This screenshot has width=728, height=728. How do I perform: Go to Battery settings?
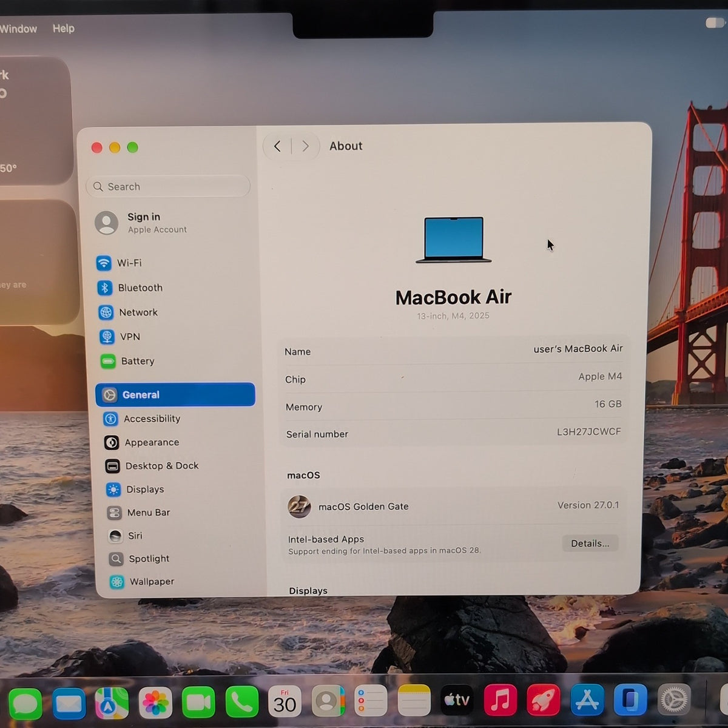[127, 362]
